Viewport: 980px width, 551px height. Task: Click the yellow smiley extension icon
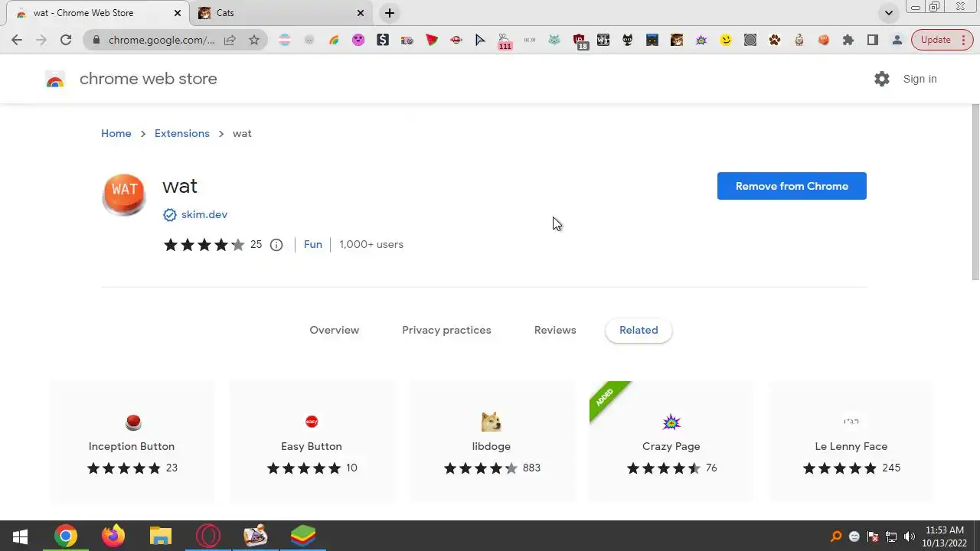(726, 40)
